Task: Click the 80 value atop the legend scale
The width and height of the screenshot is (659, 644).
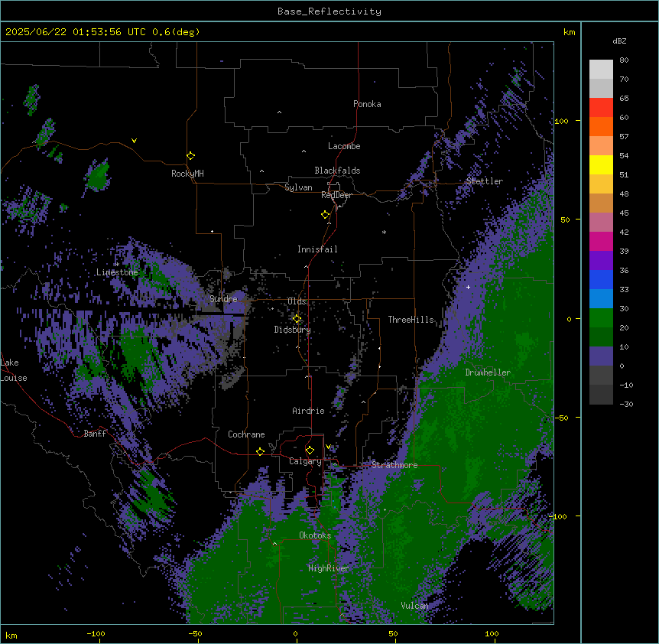Action: (624, 60)
